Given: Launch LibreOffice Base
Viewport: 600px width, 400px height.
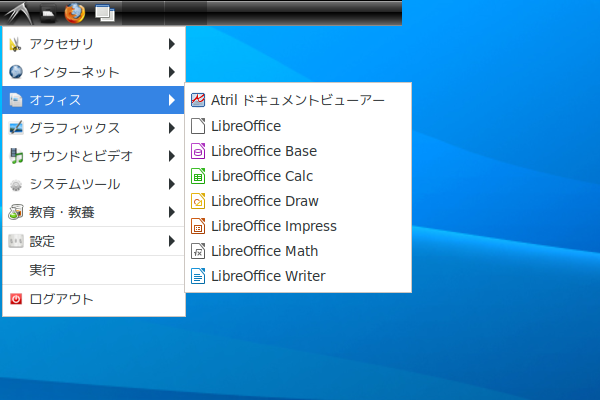Looking at the screenshot, I should coord(298,151).
